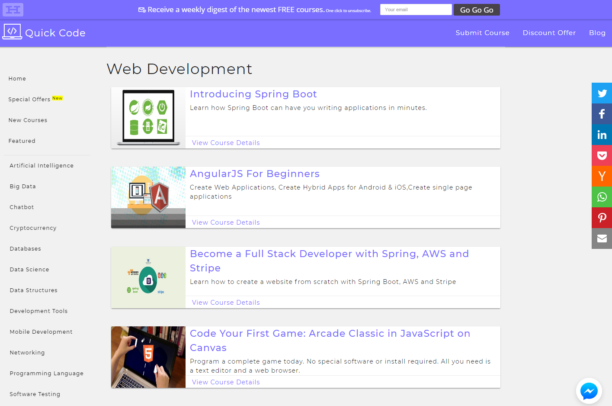Viewport: 612px width, 406px height.
Task: Click the HTML5 game course thumbnail
Action: [x=148, y=357]
